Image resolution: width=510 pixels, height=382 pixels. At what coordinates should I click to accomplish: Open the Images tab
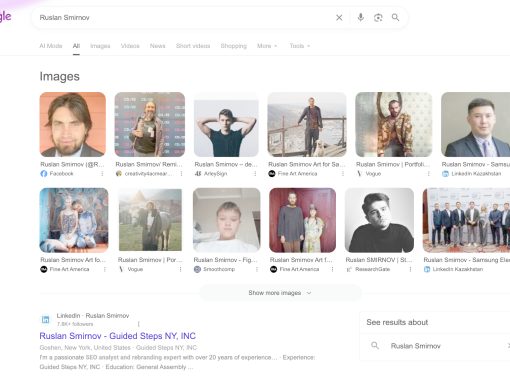(100, 46)
